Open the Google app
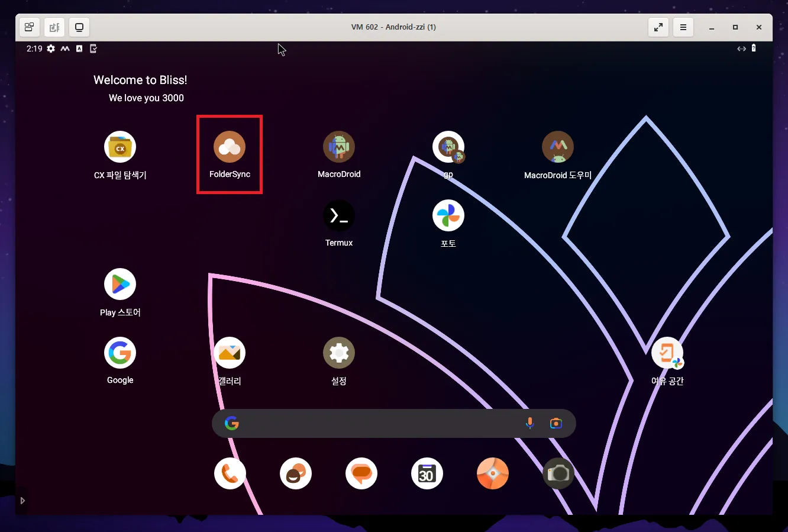The width and height of the screenshot is (788, 532). (x=120, y=352)
